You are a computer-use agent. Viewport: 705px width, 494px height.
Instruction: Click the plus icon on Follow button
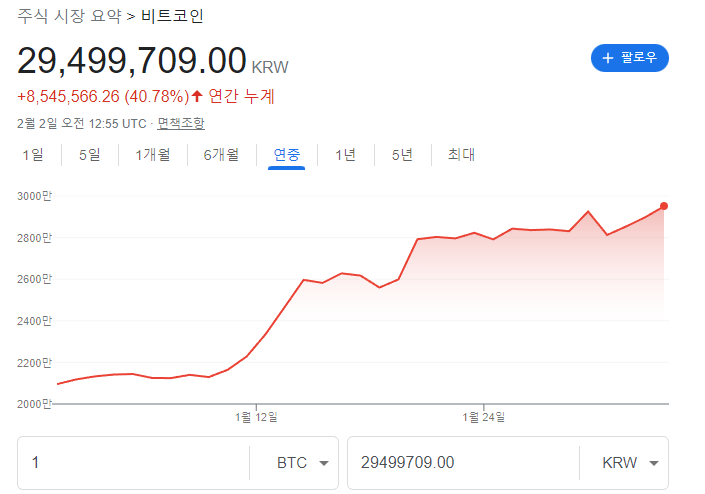click(x=607, y=58)
